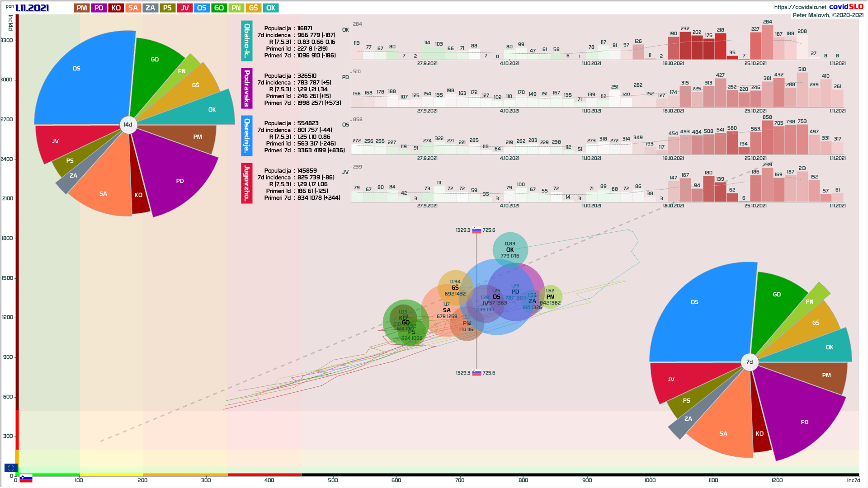The width and height of the screenshot is (868, 488).
Task: Expand the Osrednje region label
Action: (247, 136)
